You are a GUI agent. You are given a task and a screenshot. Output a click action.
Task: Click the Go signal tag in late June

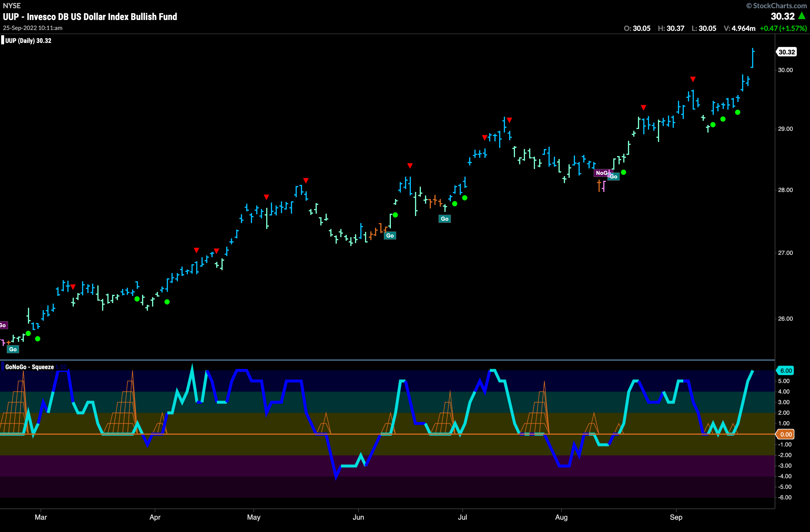[445, 219]
